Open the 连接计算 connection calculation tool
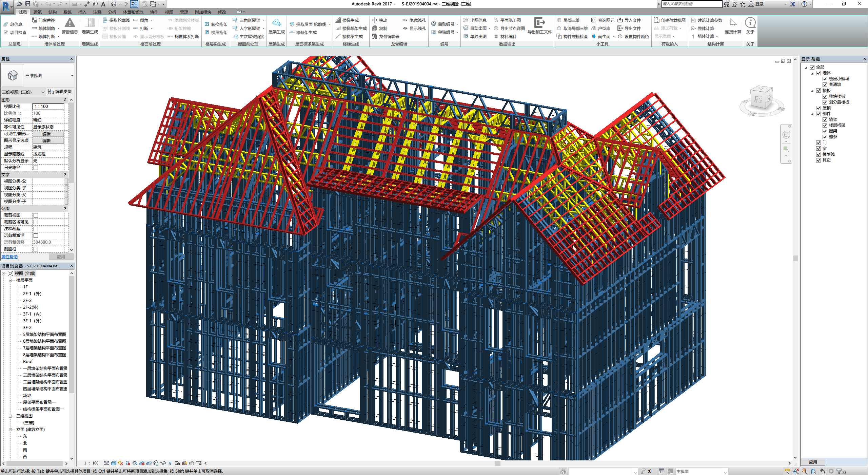This screenshot has height=475, width=868. click(x=733, y=26)
